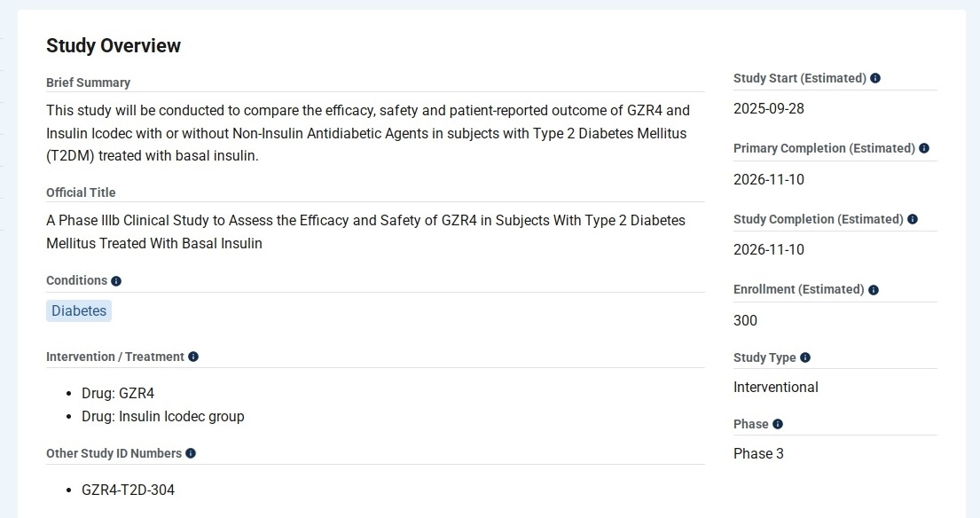Open info icon next to Primary Completion
980x518 pixels.
coord(924,148)
